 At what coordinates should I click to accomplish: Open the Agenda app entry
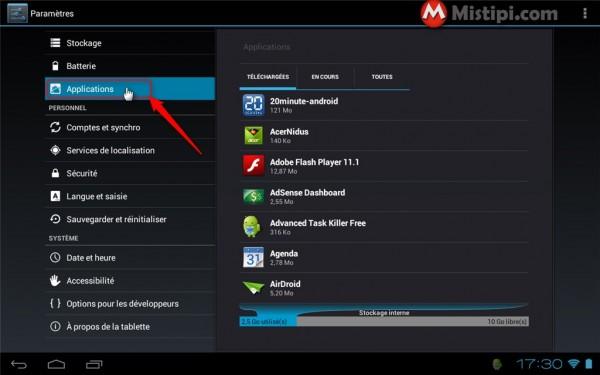[x=384, y=258]
